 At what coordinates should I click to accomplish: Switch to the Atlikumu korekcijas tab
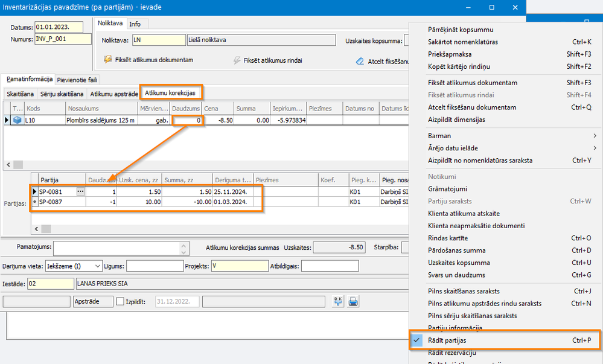click(x=170, y=94)
